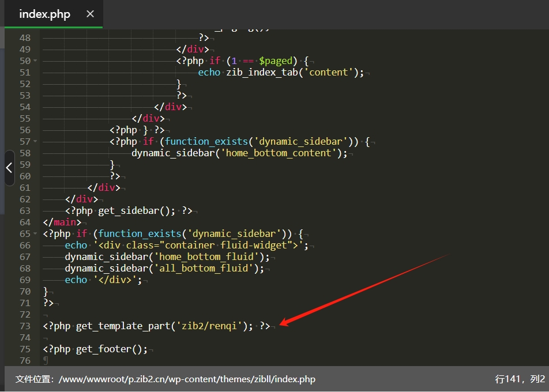Expand the left side panel arrow
Screen dimensions: 549x392
pyautogui.click(x=9, y=168)
